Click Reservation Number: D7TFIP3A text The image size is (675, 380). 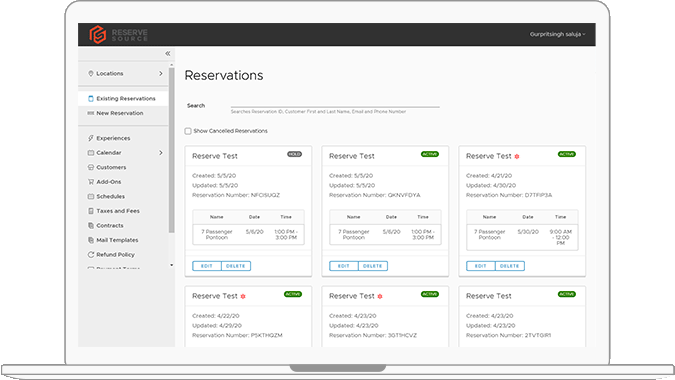pyautogui.click(x=509, y=195)
